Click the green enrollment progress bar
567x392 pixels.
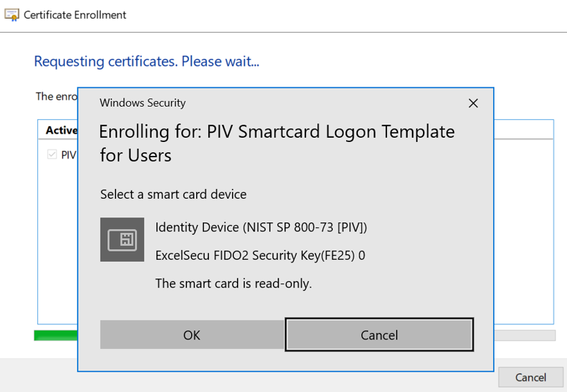55,335
